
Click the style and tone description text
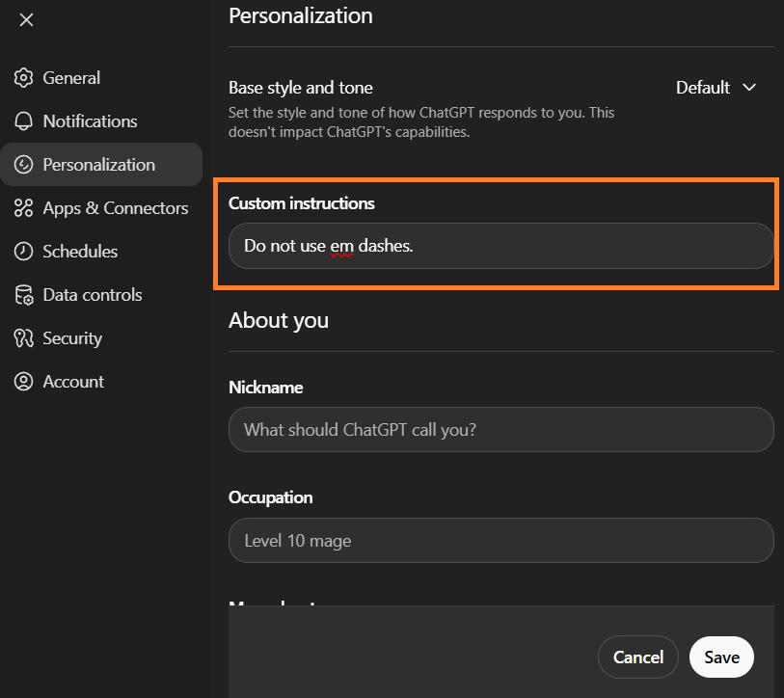(x=421, y=122)
